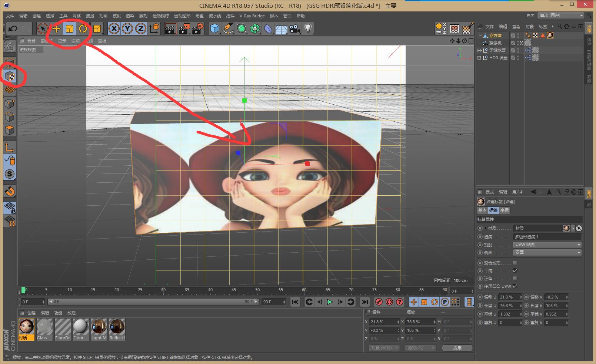This screenshot has height=364, width=596.
Task: Select the 摄像机 object in Object Manager
Action: (x=495, y=43)
